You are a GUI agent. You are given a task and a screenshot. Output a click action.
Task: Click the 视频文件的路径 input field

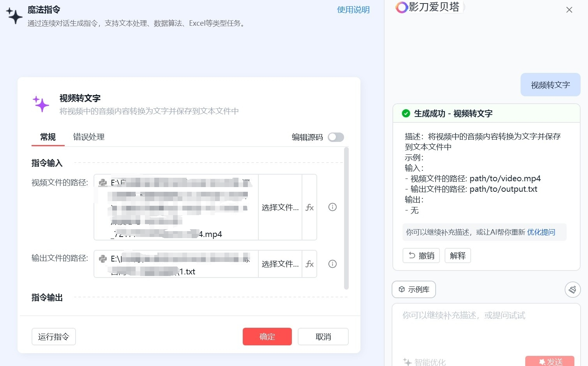[176, 207]
